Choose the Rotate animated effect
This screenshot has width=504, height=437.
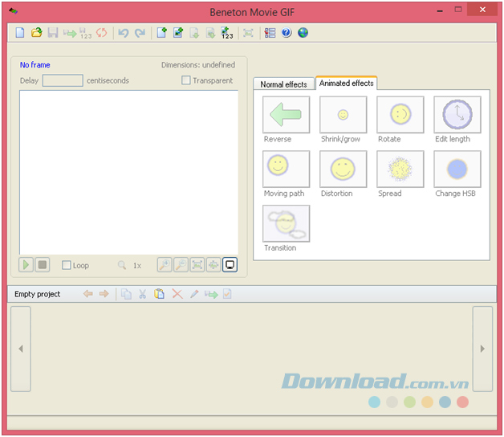click(x=400, y=115)
